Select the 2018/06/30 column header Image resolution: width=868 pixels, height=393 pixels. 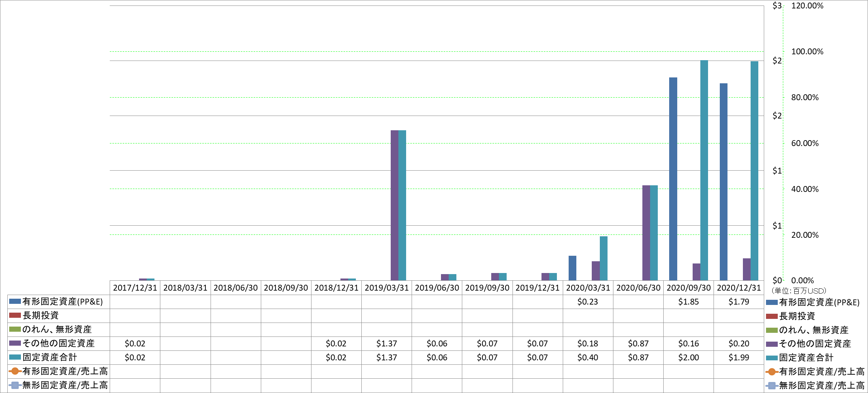pyautogui.click(x=236, y=288)
